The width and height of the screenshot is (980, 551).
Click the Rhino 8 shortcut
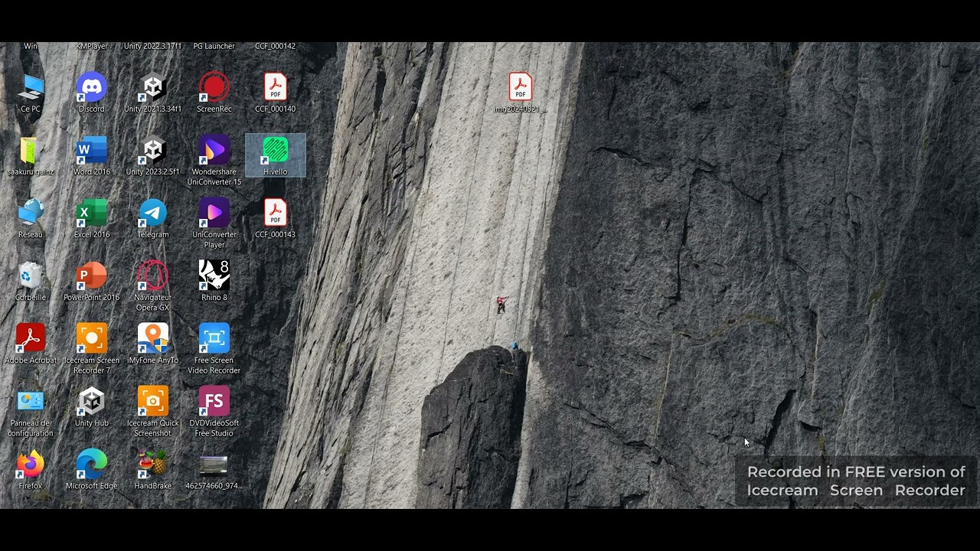(214, 277)
